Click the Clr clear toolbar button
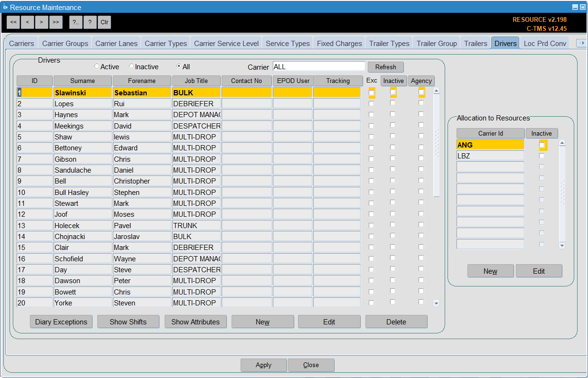Viewport: 588px width, 378px height. point(104,22)
